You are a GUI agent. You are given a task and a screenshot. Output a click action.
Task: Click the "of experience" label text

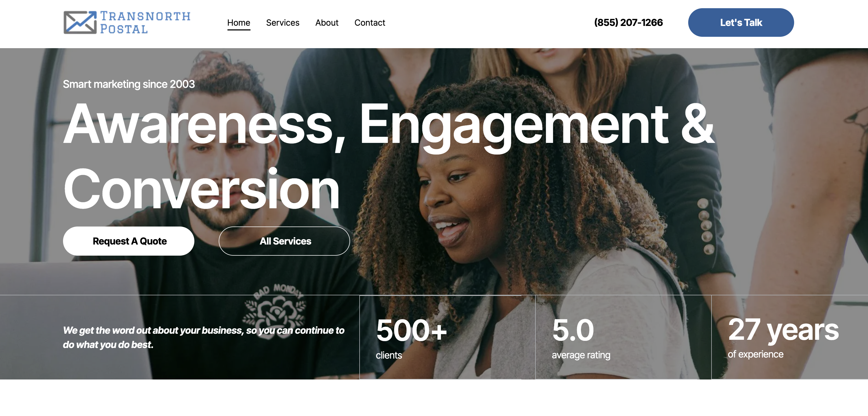click(x=755, y=354)
